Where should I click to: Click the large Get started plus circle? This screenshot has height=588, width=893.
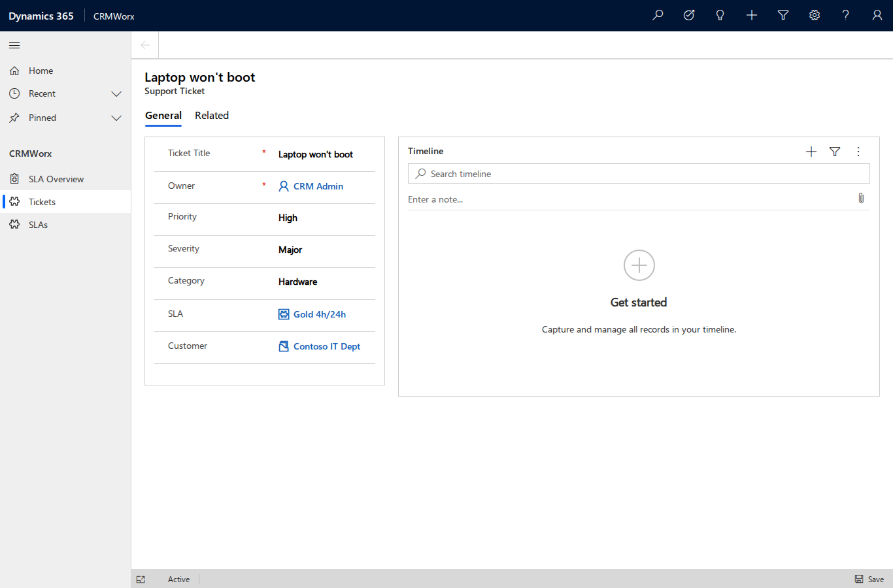[x=639, y=265]
